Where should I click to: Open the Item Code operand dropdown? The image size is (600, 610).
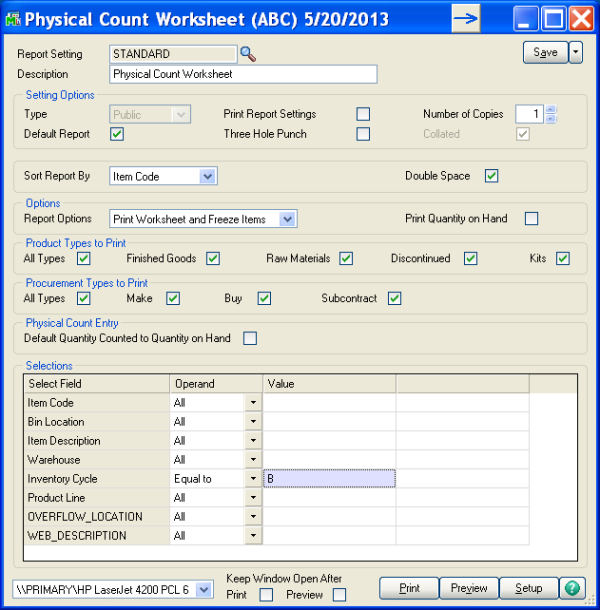click(x=253, y=402)
